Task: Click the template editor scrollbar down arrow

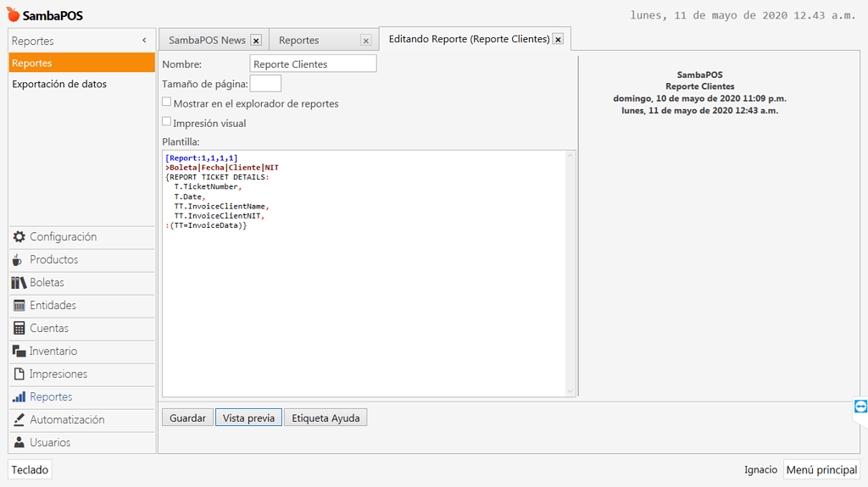Action: pos(570,390)
